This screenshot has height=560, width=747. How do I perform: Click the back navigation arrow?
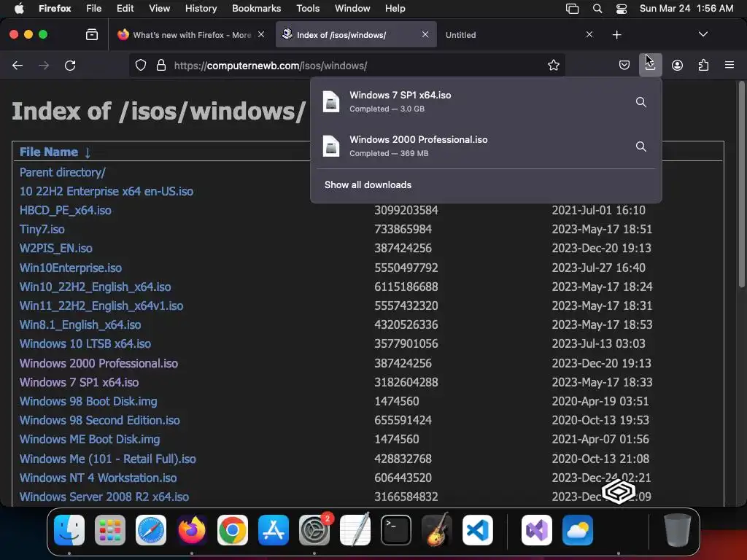[18, 65]
